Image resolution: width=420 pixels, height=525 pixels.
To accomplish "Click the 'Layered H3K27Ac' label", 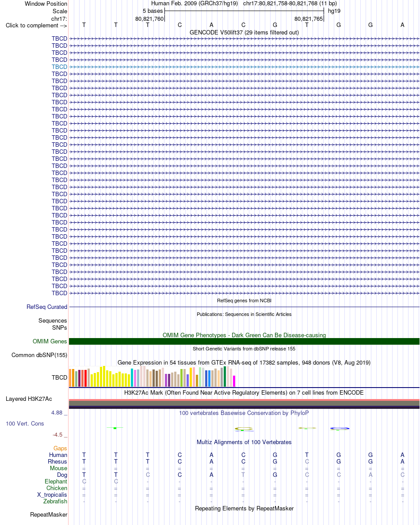I will (x=29, y=399).
